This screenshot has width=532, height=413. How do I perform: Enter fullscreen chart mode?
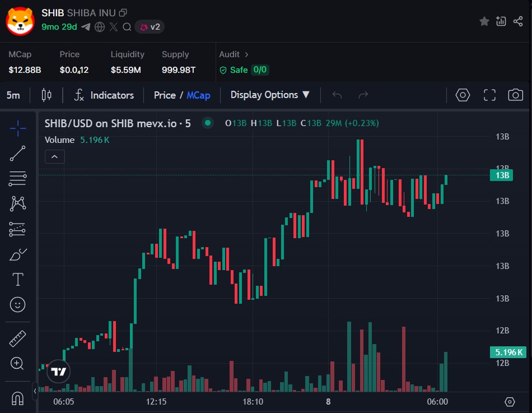[489, 95]
